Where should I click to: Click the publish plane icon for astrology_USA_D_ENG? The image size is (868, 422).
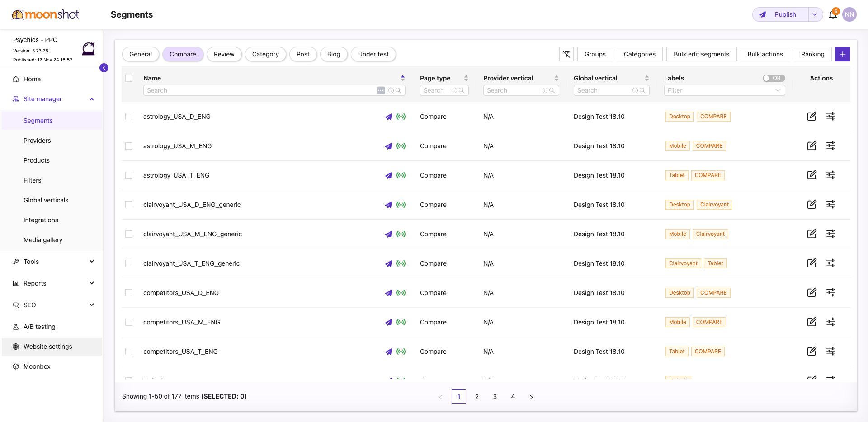[x=388, y=117]
